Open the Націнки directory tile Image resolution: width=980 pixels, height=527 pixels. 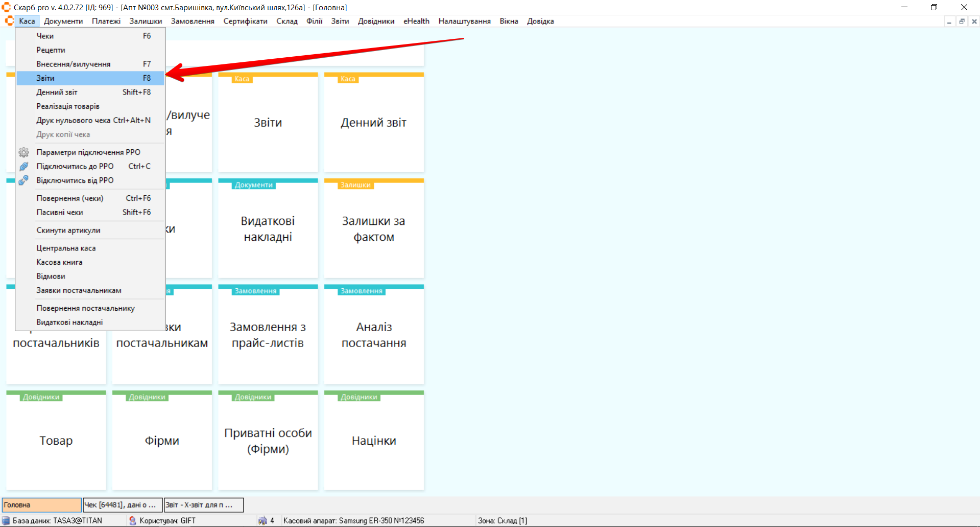374,441
